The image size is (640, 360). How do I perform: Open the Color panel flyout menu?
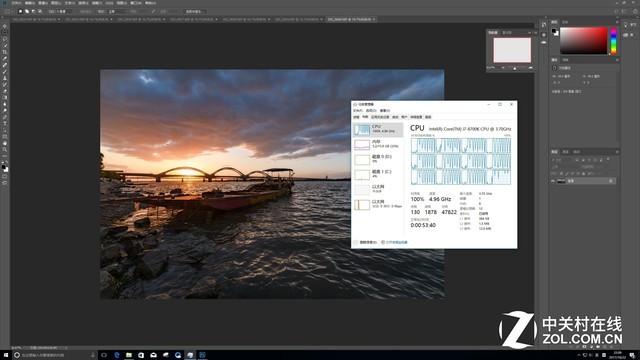(617, 22)
